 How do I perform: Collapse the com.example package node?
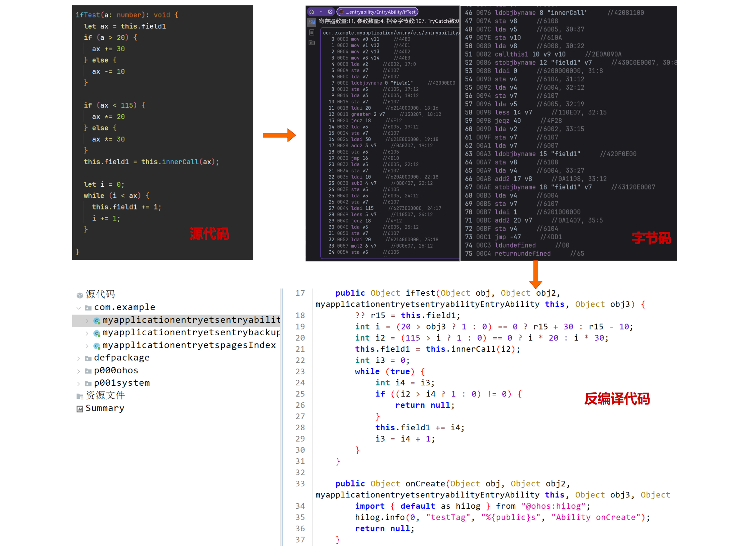79,308
